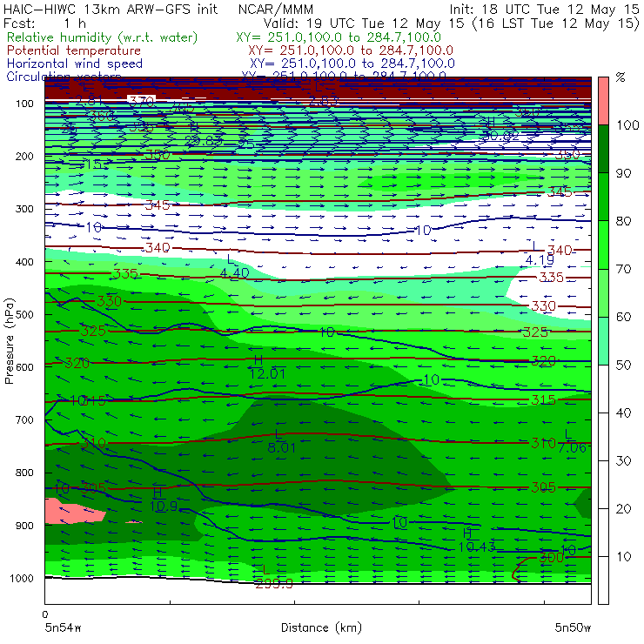Click the '5n50w' end coordinate label
This screenshot has width=644, height=644.
coord(573,627)
